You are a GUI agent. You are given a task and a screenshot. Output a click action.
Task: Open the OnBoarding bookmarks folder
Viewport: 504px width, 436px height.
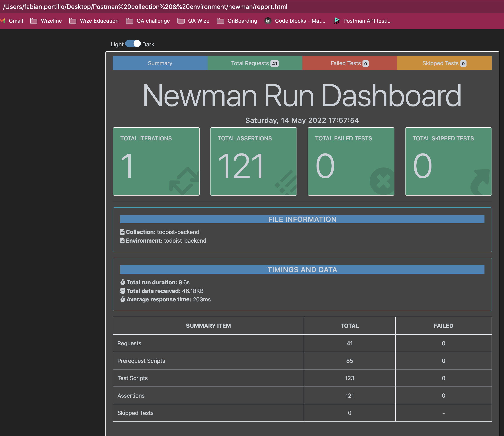tap(237, 21)
